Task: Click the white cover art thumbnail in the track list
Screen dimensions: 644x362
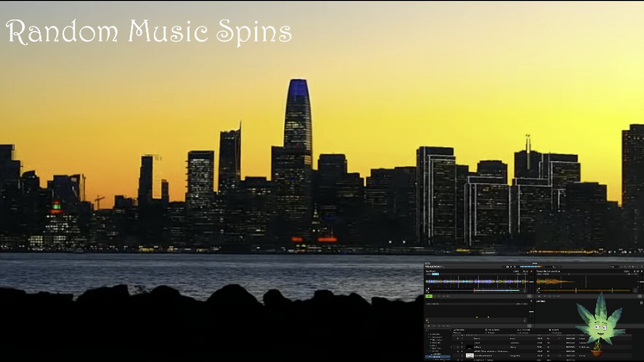Action: tap(470, 355)
